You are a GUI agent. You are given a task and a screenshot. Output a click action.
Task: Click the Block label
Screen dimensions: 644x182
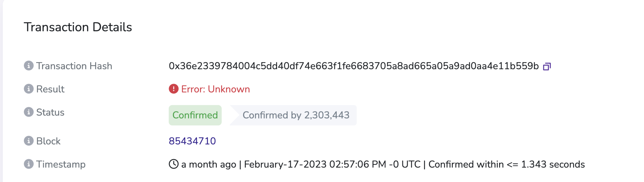pyautogui.click(x=48, y=141)
